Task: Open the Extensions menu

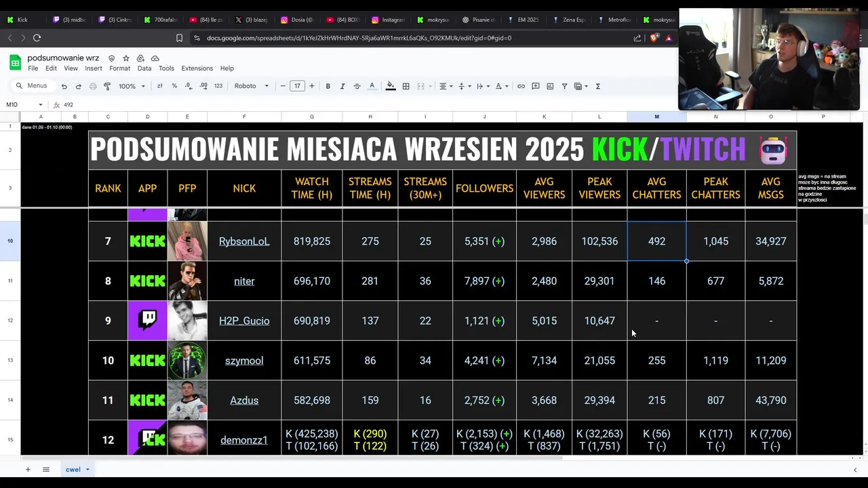Action: (197, 68)
